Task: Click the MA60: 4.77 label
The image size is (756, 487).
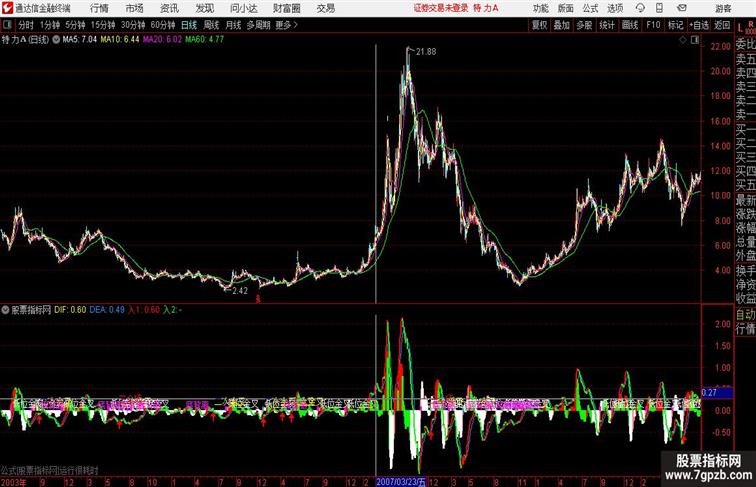Action: click(x=204, y=40)
